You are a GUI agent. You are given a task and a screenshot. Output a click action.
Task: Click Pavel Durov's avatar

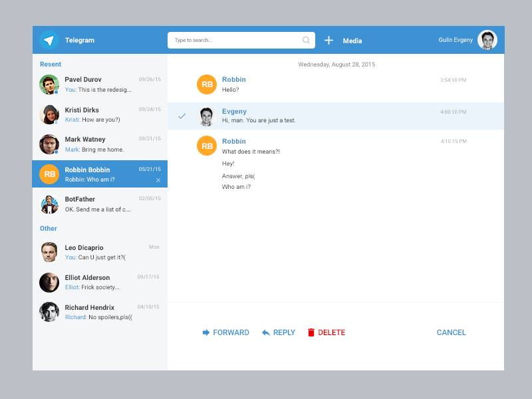[49, 84]
